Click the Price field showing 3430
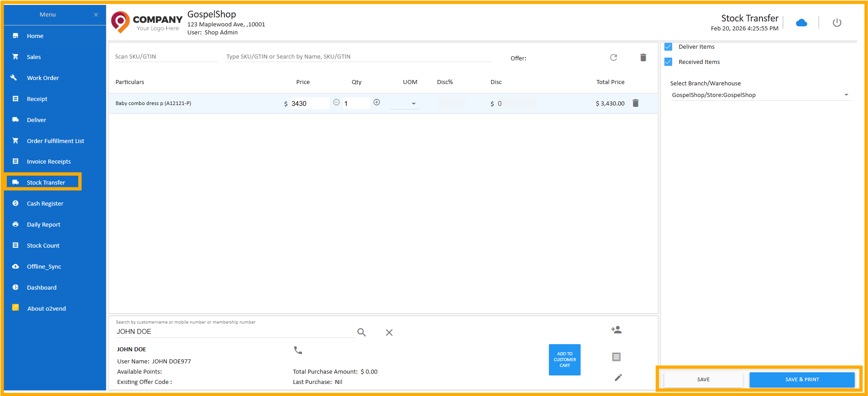Viewport: 868px width, 396px height. [309, 103]
